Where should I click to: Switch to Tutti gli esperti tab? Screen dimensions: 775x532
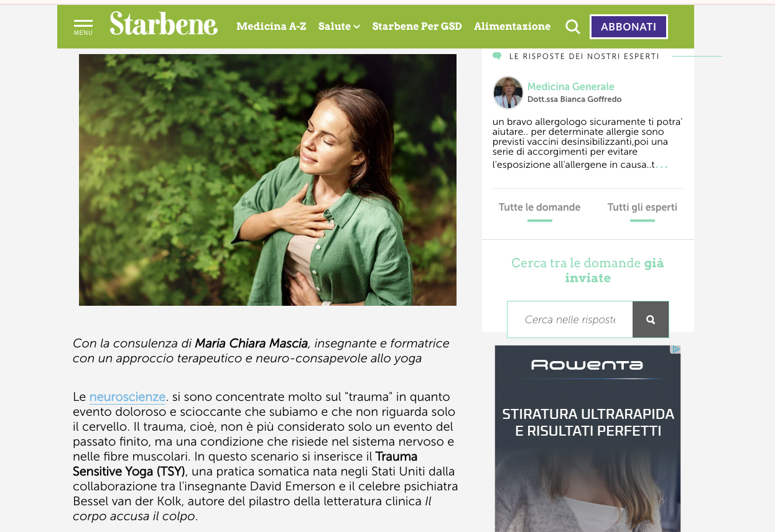tap(643, 208)
